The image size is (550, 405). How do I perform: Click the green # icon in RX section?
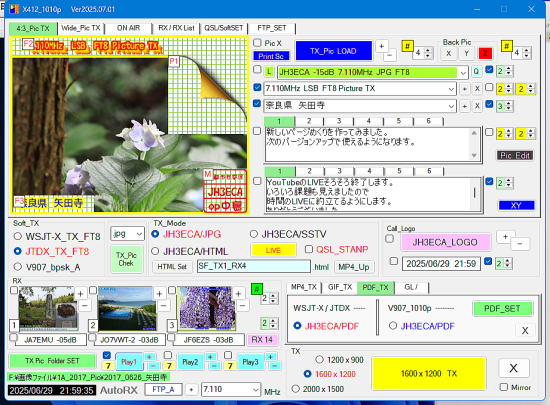[257, 289]
